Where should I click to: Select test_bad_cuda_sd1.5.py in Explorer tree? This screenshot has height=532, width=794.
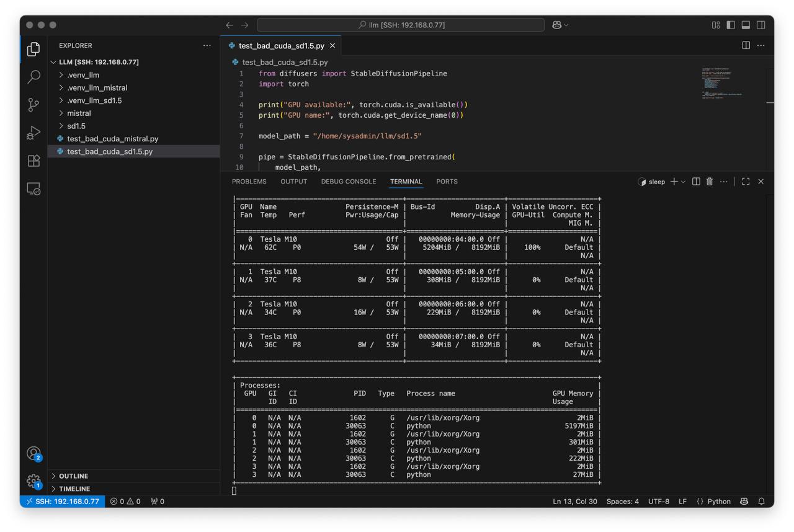click(x=133, y=151)
